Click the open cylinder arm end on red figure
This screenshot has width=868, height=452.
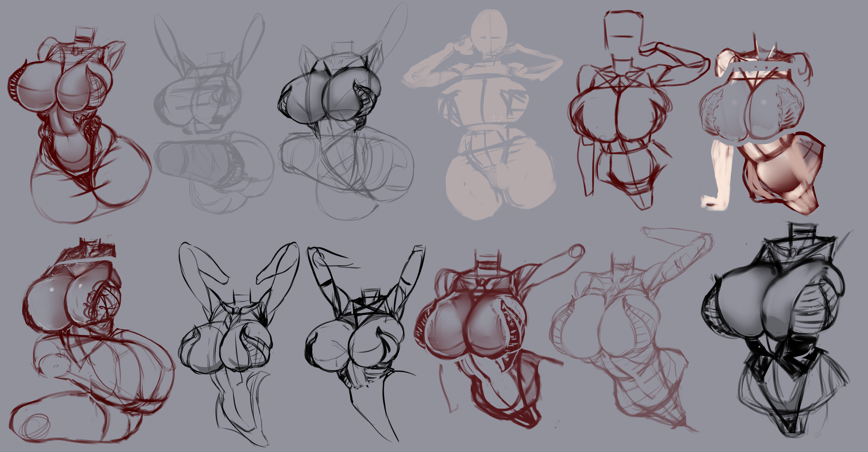click(577, 251)
